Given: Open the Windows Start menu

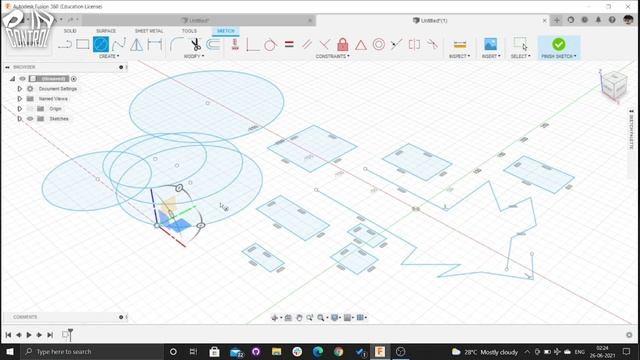Looking at the screenshot, I should coord(10,351).
